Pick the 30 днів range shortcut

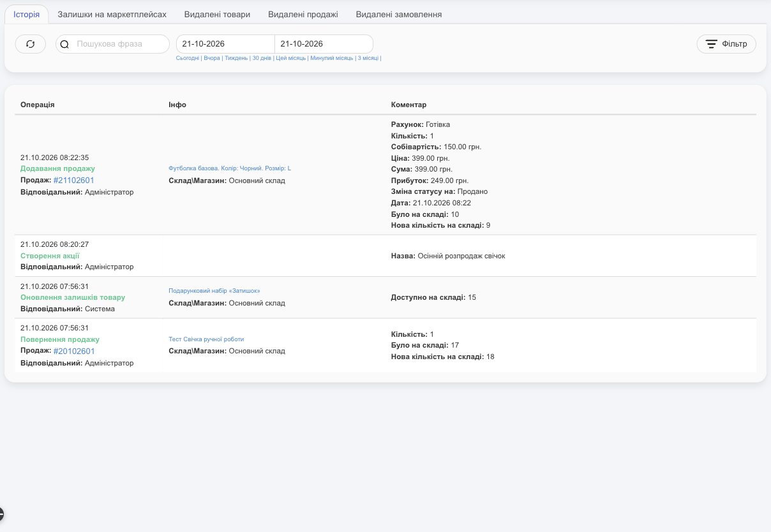[x=262, y=58]
